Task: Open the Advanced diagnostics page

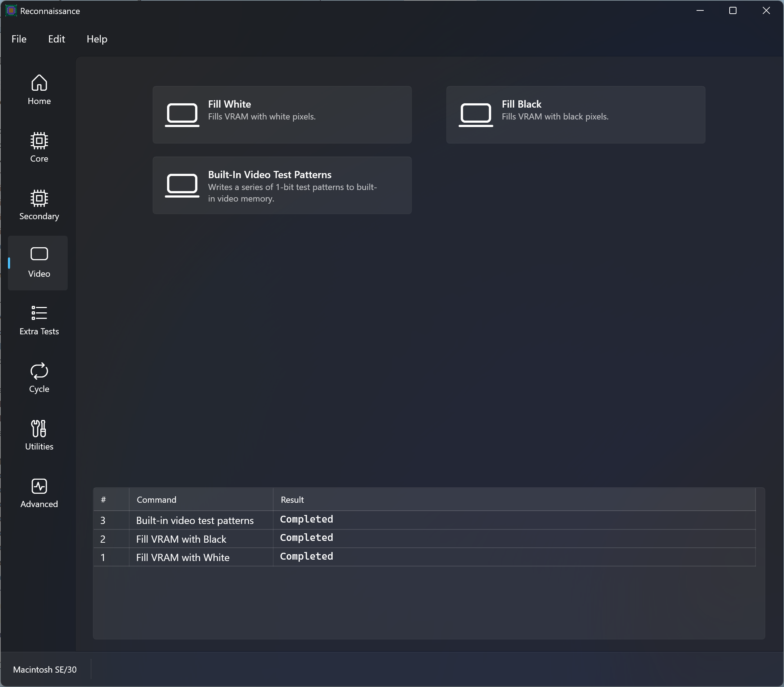Action: point(39,493)
